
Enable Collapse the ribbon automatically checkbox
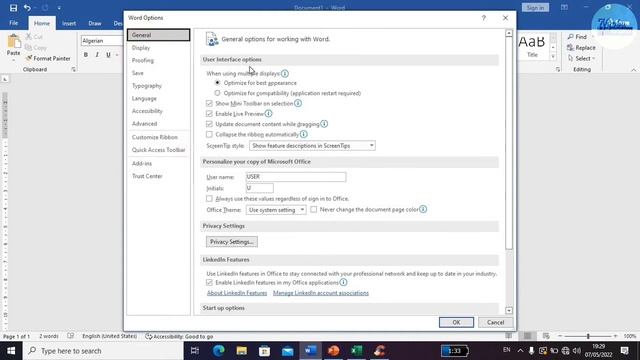[x=209, y=134]
